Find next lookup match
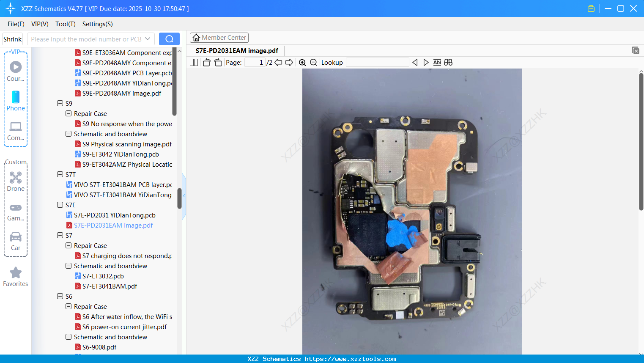The image size is (644, 363). [426, 63]
